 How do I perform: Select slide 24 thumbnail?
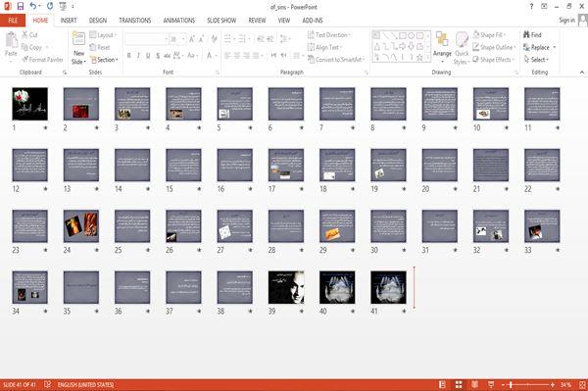click(81, 226)
